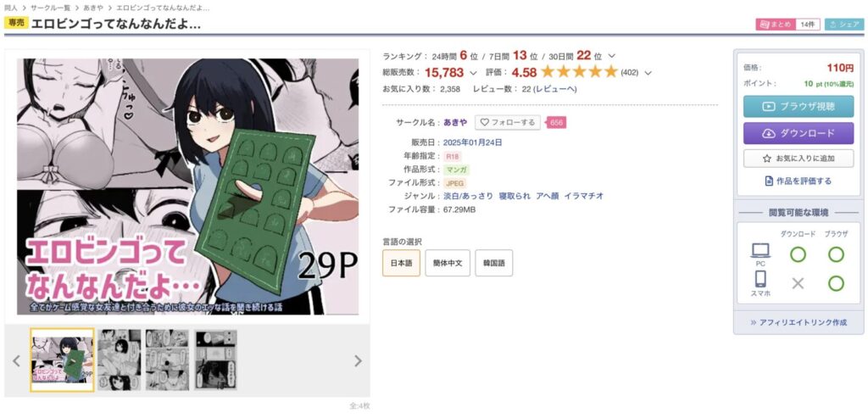
Task: Click the heart icon on フォローする button
Action: [484, 122]
